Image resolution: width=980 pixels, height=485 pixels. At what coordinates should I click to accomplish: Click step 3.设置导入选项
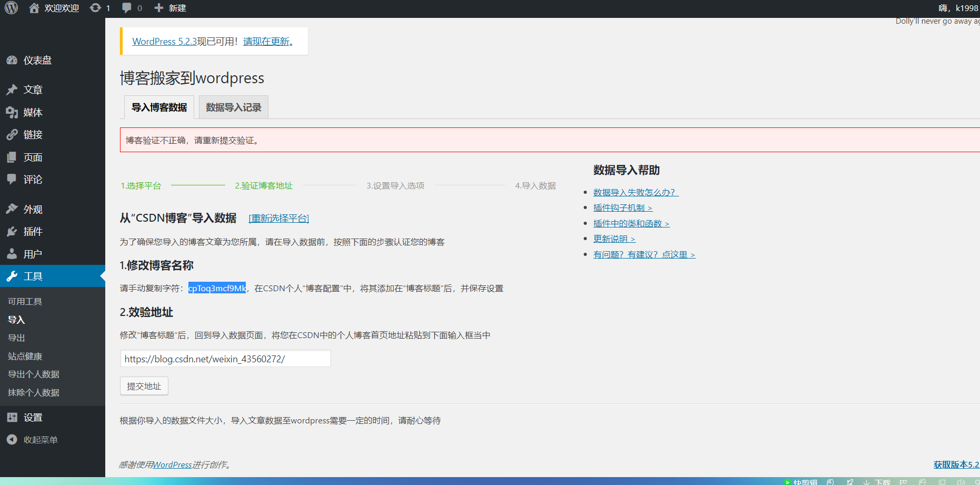click(395, 185)
